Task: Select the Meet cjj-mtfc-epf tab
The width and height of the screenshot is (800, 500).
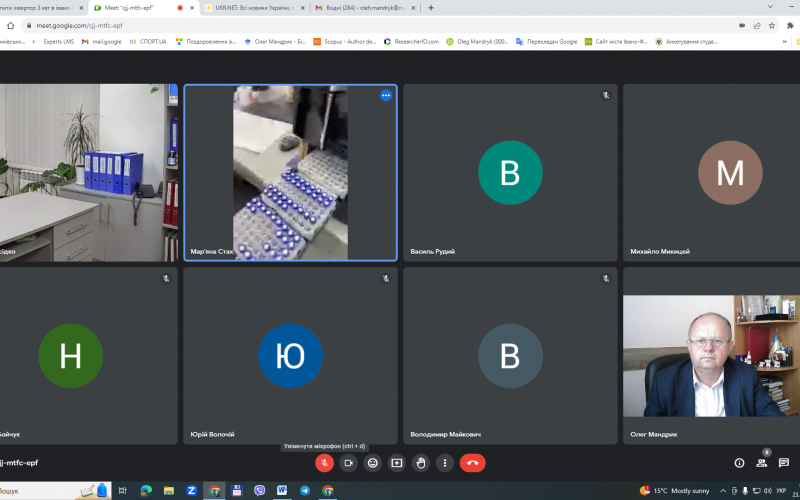Action: tap(143, 8)
